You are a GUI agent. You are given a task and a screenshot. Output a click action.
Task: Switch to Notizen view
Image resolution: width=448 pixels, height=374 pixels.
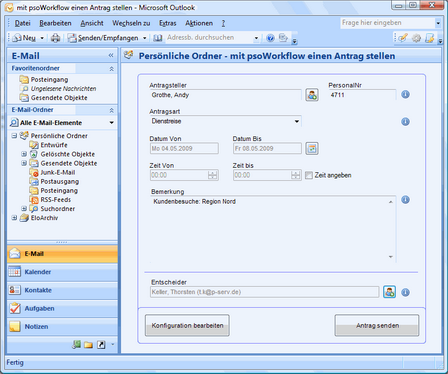(x=62, y=327)
